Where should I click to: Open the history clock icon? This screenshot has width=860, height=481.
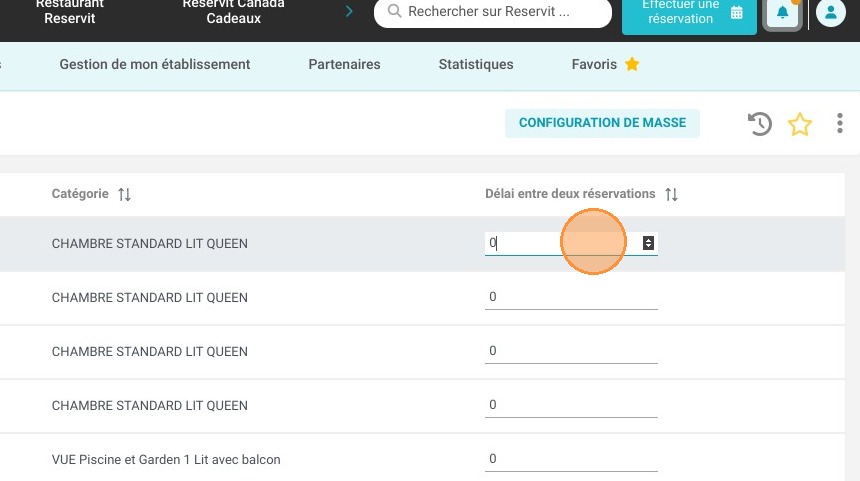point(760,124)
